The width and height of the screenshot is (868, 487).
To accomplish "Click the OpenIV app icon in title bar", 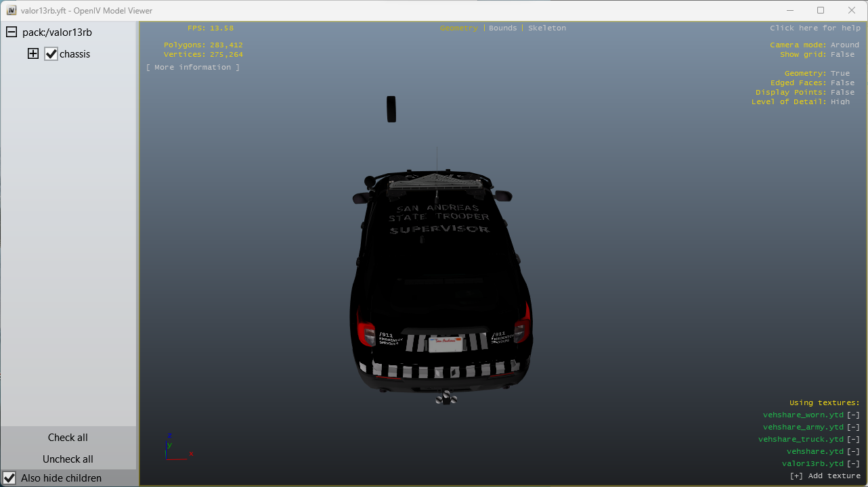I will tap(11, 10).
